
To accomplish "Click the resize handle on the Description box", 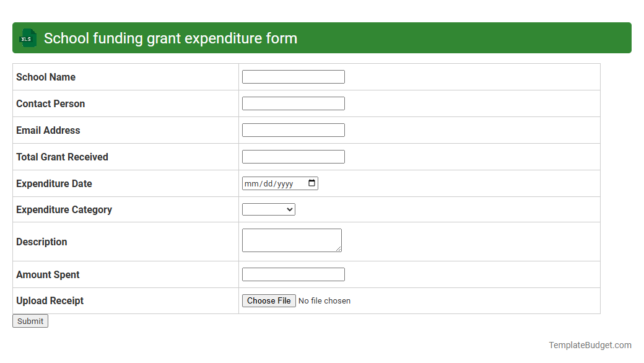I will [x=339, y=248].
